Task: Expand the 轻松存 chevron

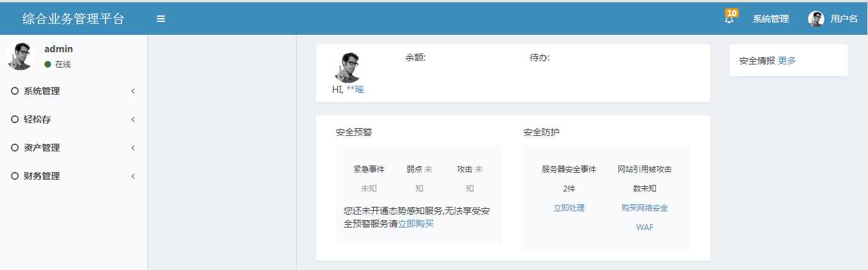Action: point(133,120)
